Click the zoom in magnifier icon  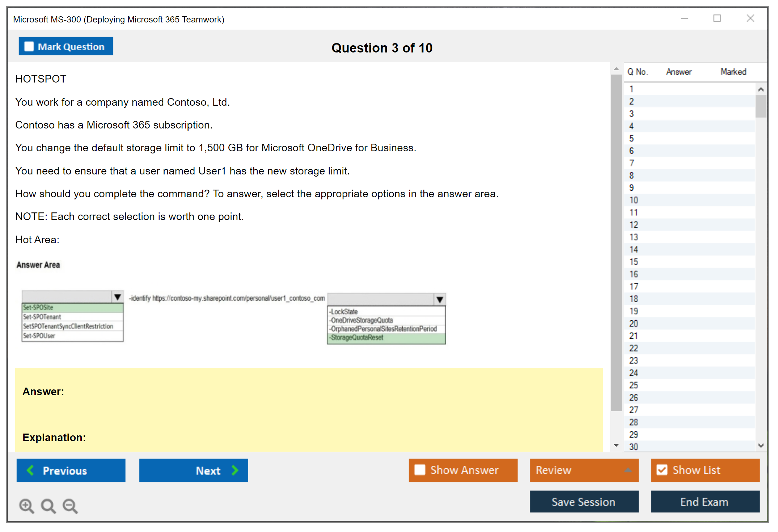(x=26, y=506)
